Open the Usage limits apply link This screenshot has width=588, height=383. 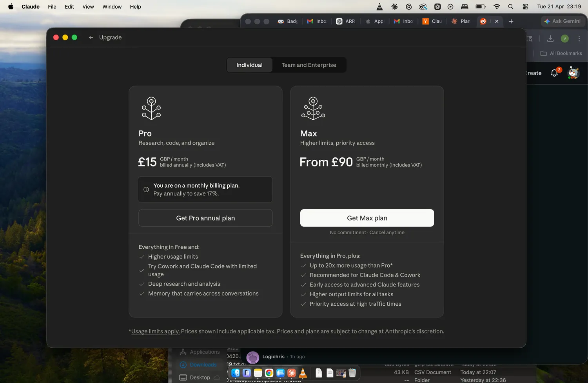pyautogui.click(x=155, y=332)
